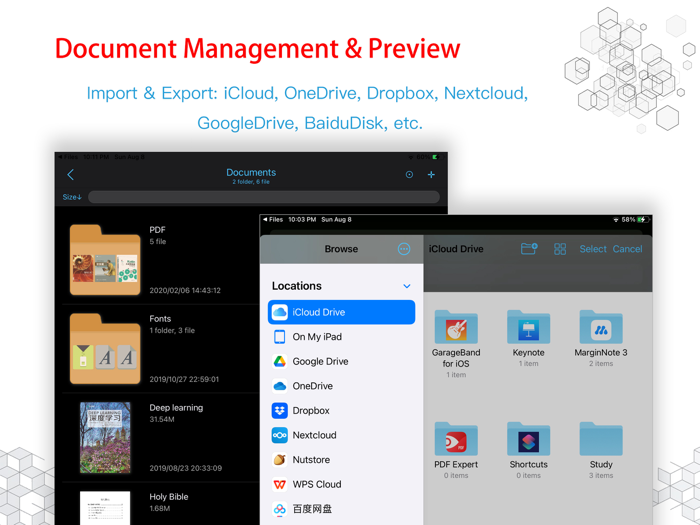Open the Fonts folder thumbnail

105,349
